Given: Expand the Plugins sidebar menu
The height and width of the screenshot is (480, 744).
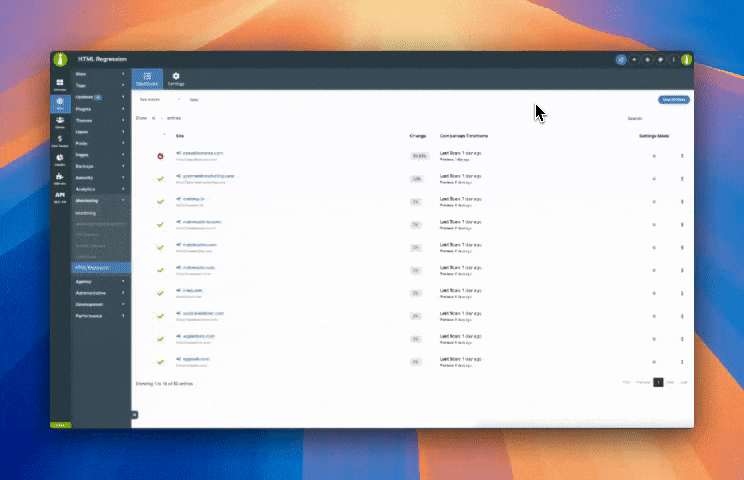Looking at the screenshot, I should click(x=100, y=110).
